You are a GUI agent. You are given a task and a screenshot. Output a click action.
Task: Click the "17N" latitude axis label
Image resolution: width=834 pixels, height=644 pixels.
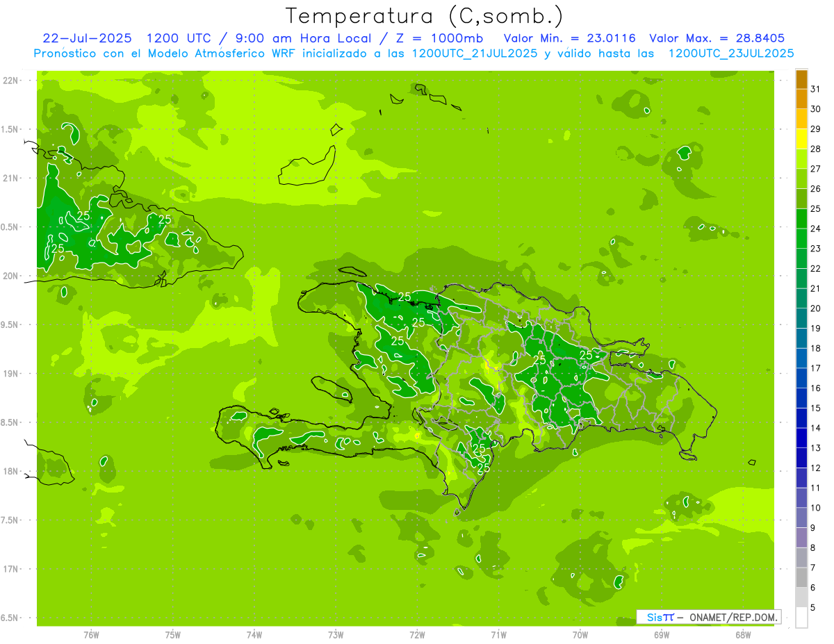coord(10,569)
